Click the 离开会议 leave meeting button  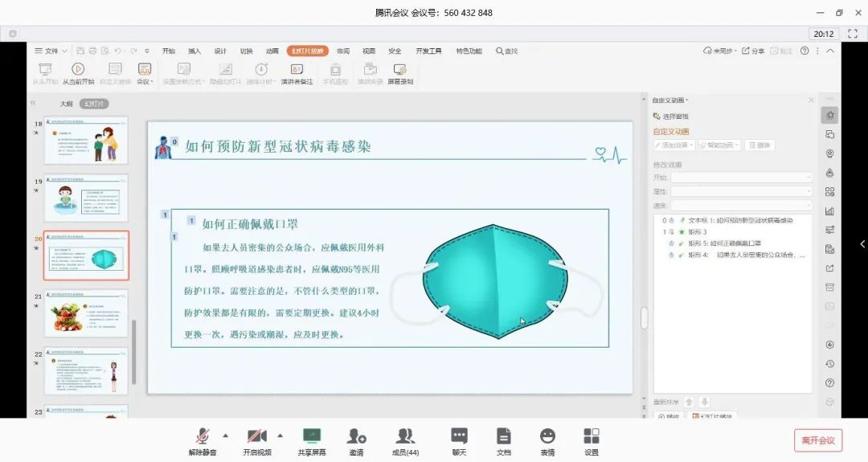coord(818,440)
